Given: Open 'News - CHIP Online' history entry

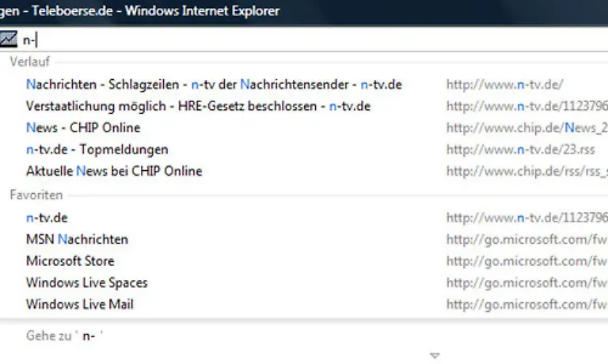Looking at the screenshot, I should point(83,128).
